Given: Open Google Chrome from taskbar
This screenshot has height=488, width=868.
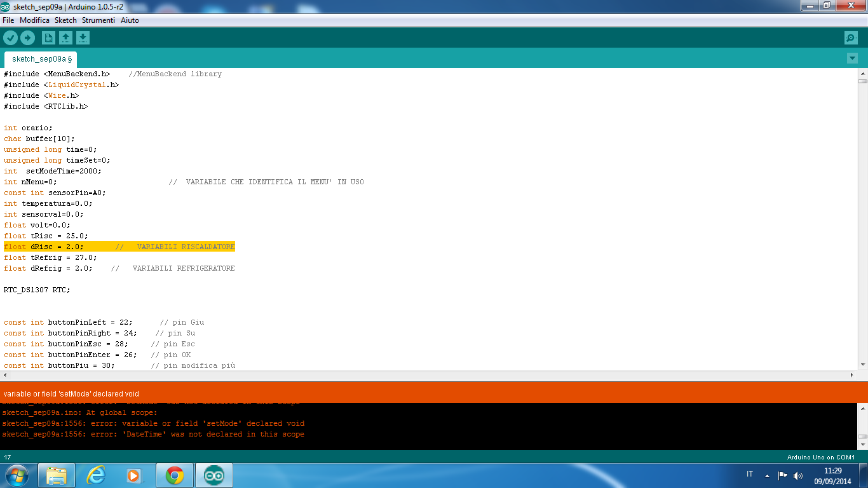Looking at the screenshot, I should tap(175, 475).
